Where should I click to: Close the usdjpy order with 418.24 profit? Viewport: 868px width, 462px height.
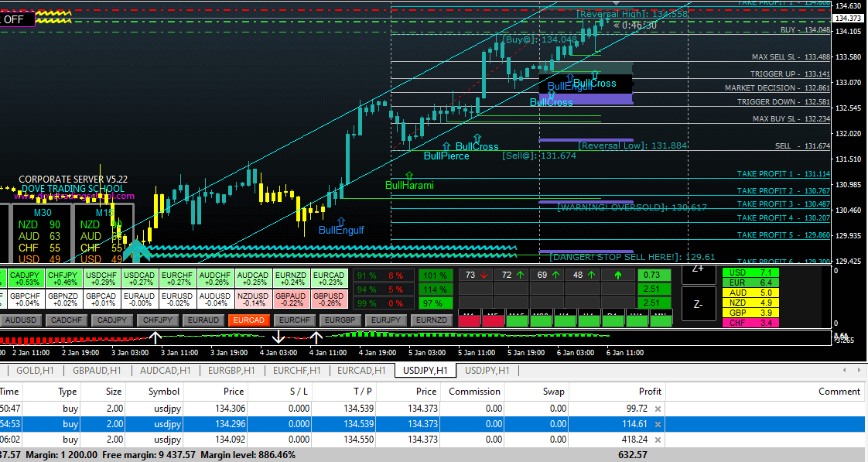658,440
